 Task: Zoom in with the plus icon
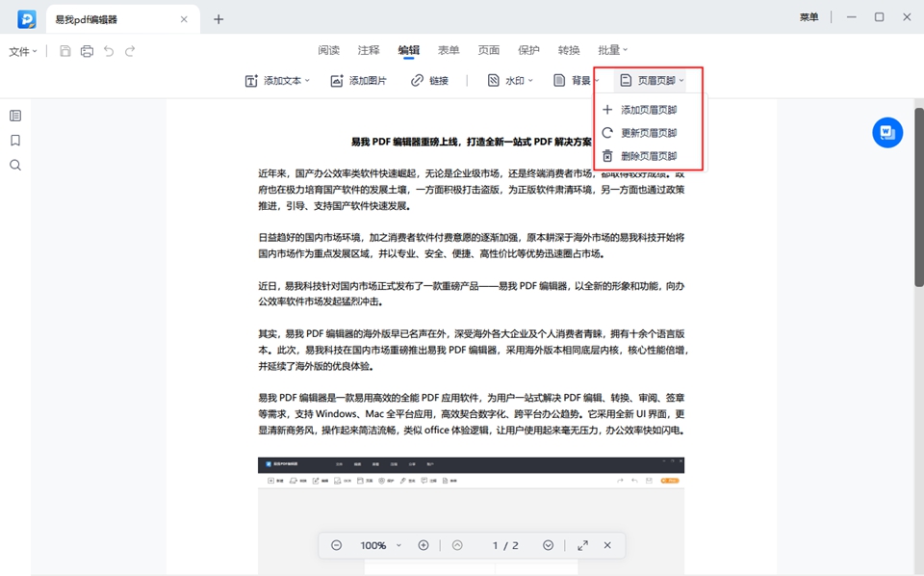pos(423,545)
